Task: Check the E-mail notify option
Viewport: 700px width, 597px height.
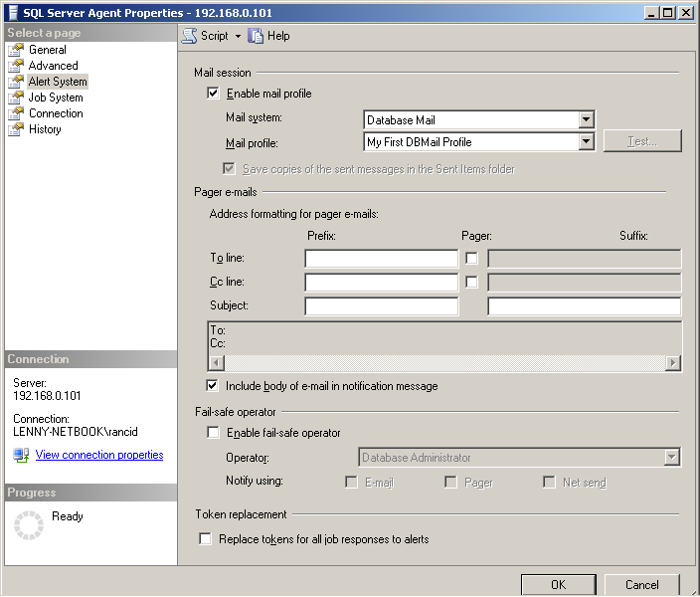Action: pyautogui.click(x=352, y=482)
